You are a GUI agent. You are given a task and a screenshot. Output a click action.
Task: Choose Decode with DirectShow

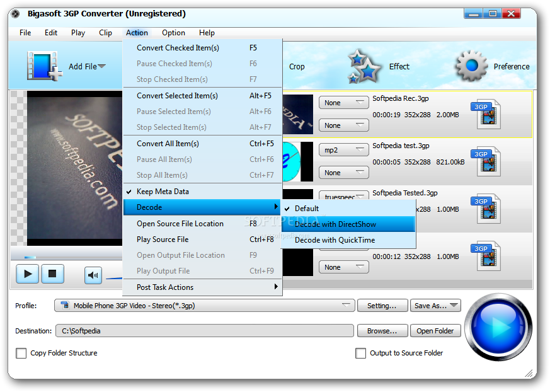(348, 224)
